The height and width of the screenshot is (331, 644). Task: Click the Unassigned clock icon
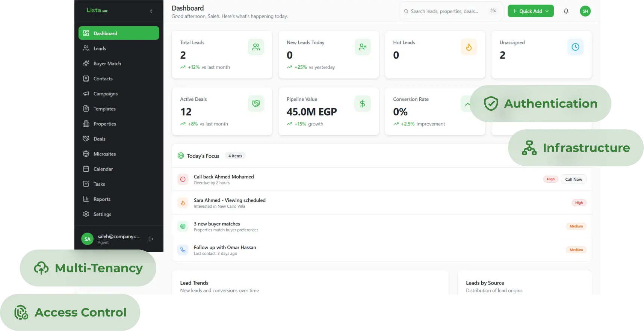575,47
